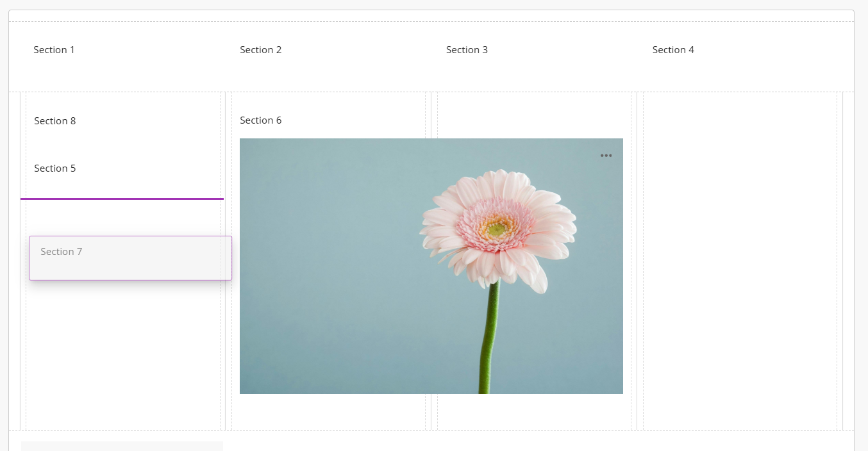Image resolution: width=868 pixels, height=451 pixels.
Task: Select the Section 8 block
Action: (55, 121)
